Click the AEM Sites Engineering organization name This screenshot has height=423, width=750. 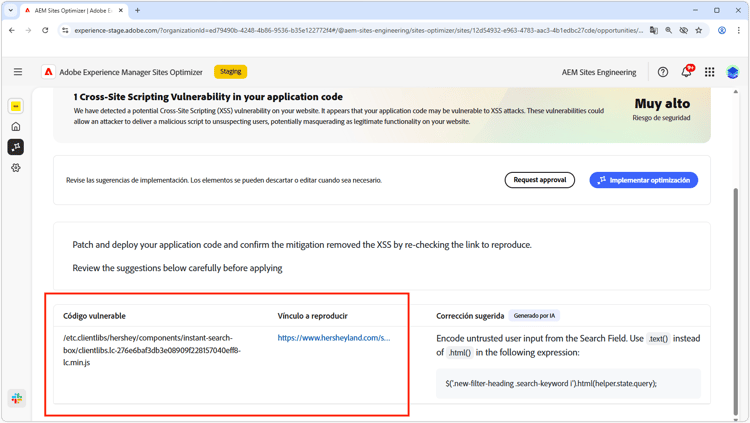coord(599,72)
